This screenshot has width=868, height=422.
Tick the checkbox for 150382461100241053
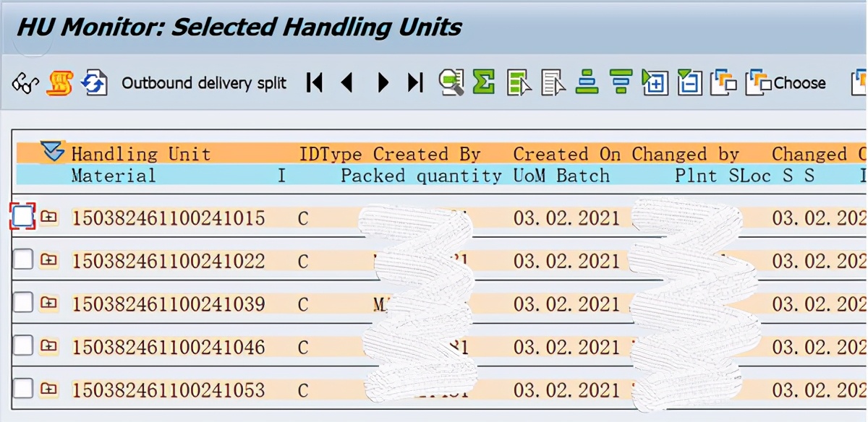23,389
